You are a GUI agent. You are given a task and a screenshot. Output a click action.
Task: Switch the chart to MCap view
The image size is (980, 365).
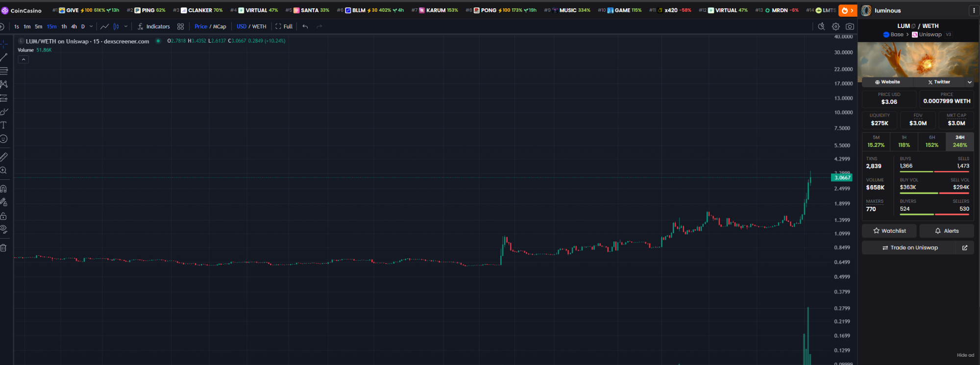coord(220,26)
